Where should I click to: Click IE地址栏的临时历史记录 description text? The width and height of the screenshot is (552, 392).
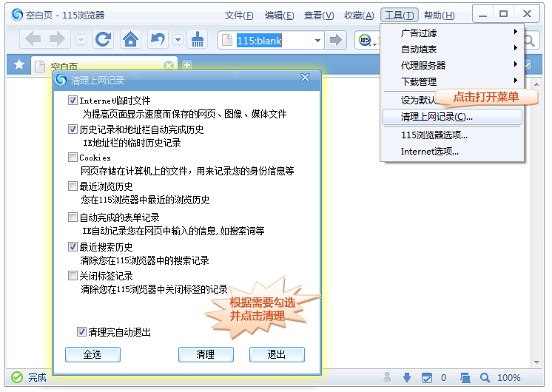[132, 143]
